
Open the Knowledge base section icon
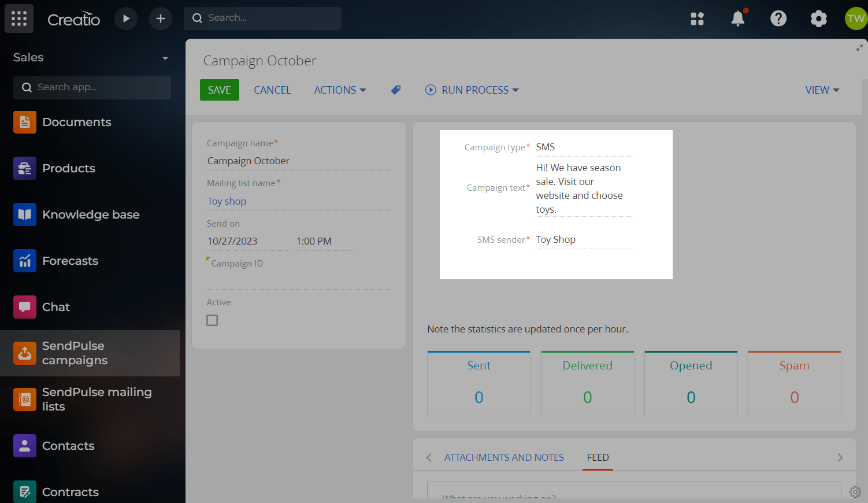(25, 214)
